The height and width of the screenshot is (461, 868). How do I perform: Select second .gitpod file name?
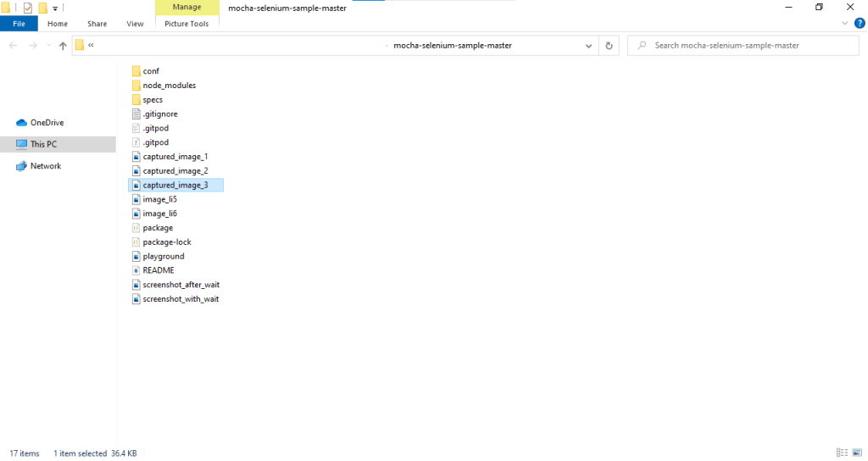156,142
